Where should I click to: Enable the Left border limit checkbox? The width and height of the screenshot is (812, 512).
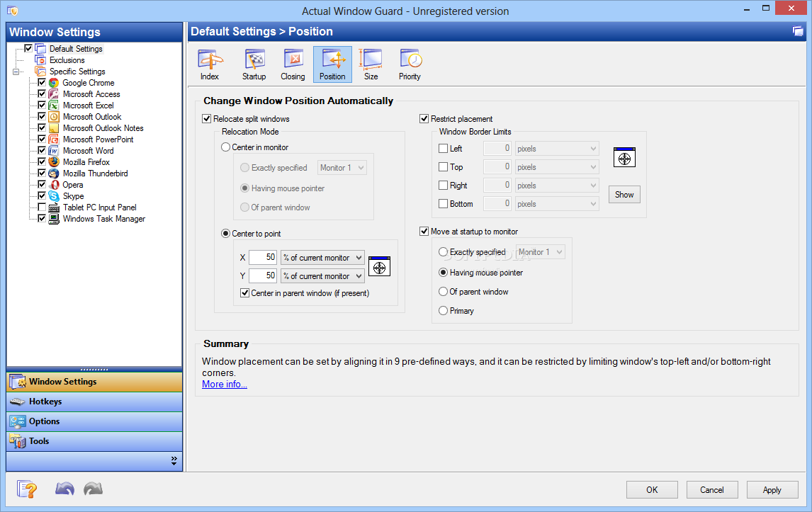pos(444,149)
